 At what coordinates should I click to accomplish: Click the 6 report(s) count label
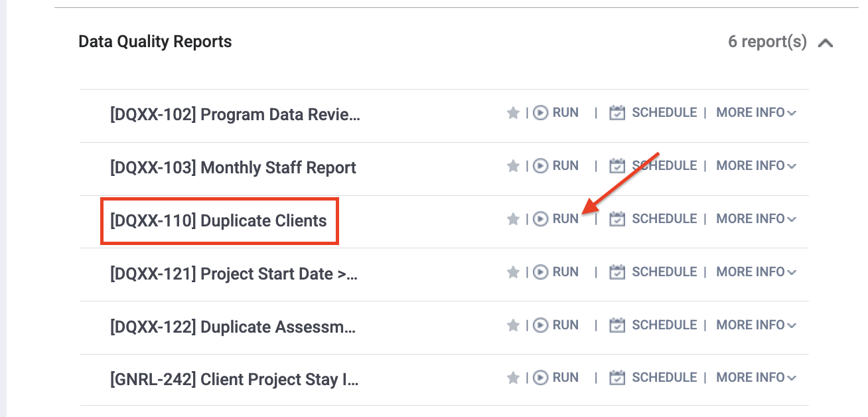click(x=766, y=41)
